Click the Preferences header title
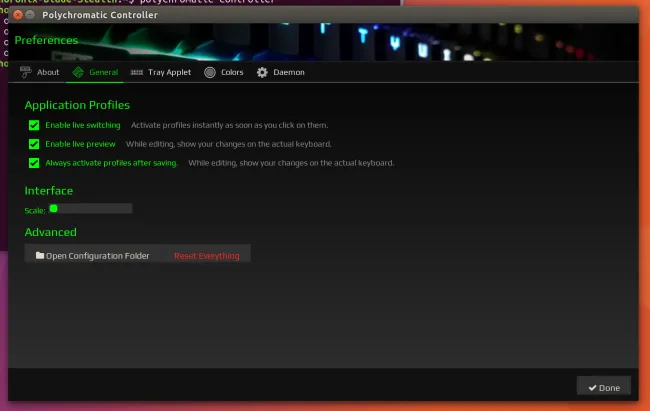Image resolution: width=650 pixels, height=411 pixels. 46,40
